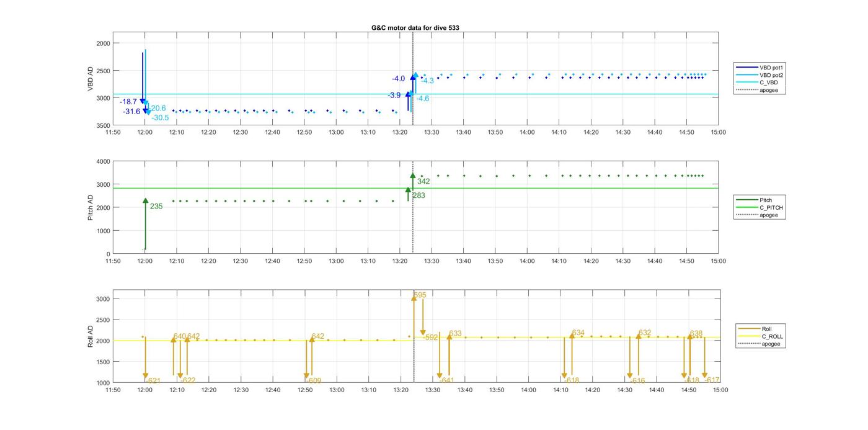Click the '-617' roll annotation
Image resolution: width=868 pixels, height=430 pixels.
[712, 380]
